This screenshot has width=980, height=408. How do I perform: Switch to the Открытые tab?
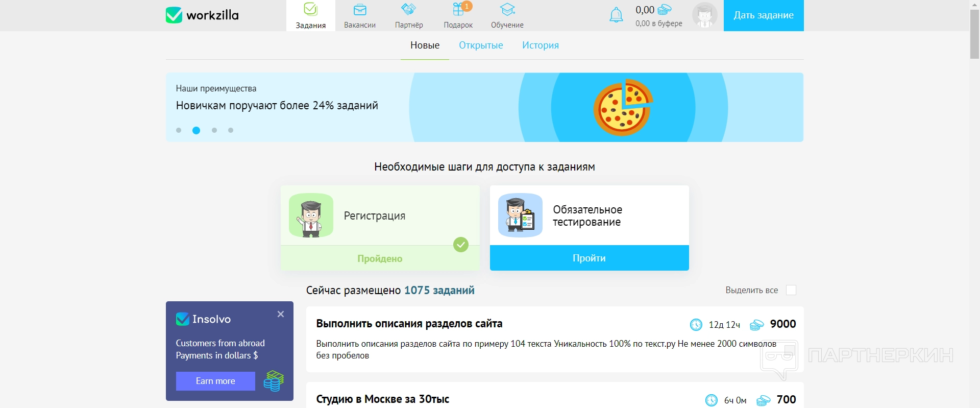pyautogui.click(x=481, y=45)
